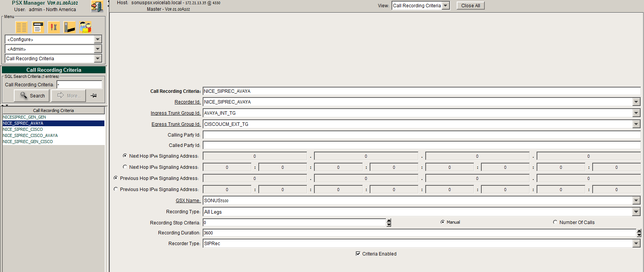Click last group of Previous Hop IPv6 address
Screen dimensions: 644x272
tap(617, 190)
